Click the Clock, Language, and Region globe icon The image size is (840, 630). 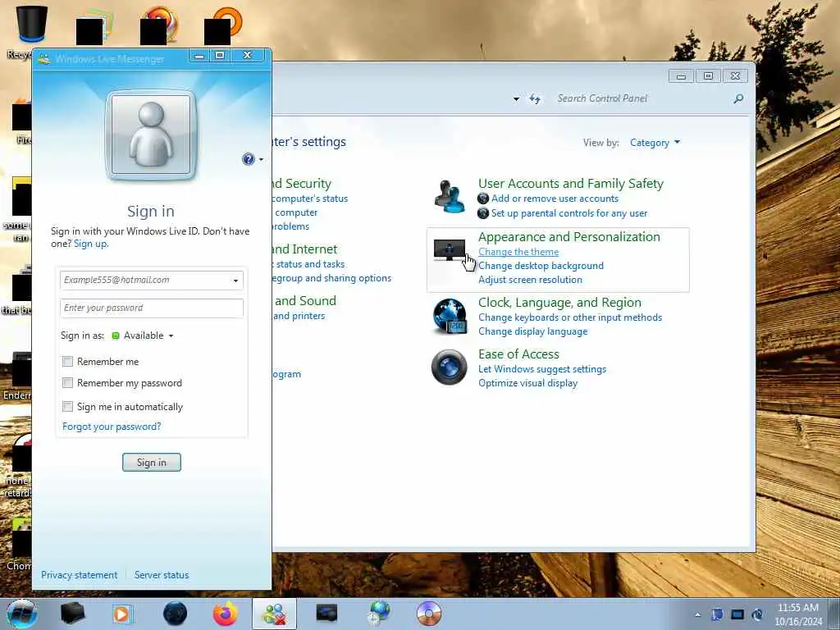point(449,316)
